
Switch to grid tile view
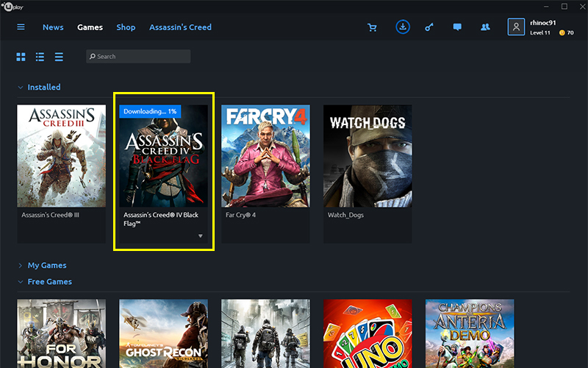21,57
